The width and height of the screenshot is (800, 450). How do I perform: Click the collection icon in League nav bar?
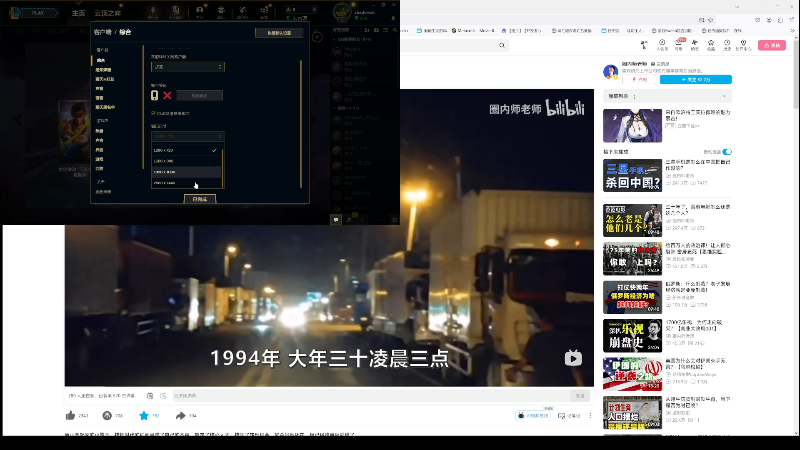point(221,11)
